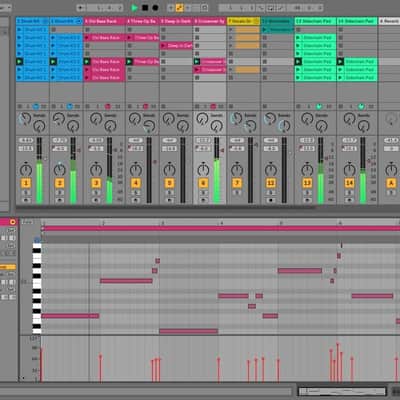The width and height of the screenshot is (400, 400).
Task: Toggle track 6 activator button
Action: point(203,183)
